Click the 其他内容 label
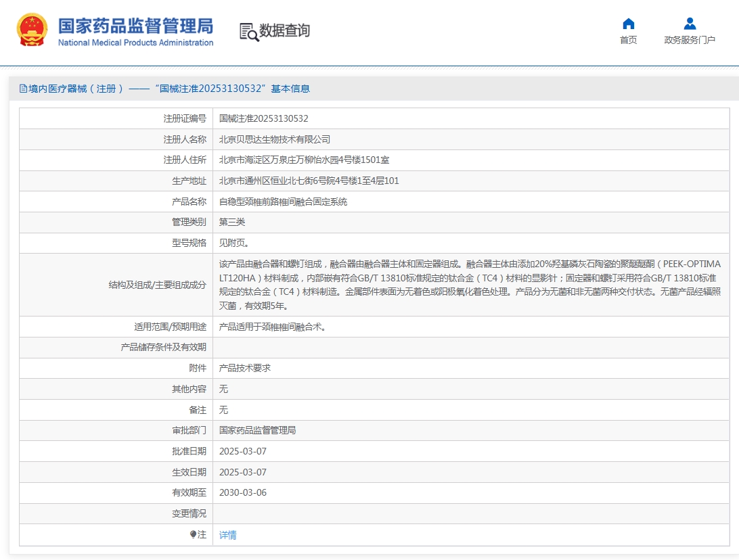739x560 pixels. coord(189,389)
